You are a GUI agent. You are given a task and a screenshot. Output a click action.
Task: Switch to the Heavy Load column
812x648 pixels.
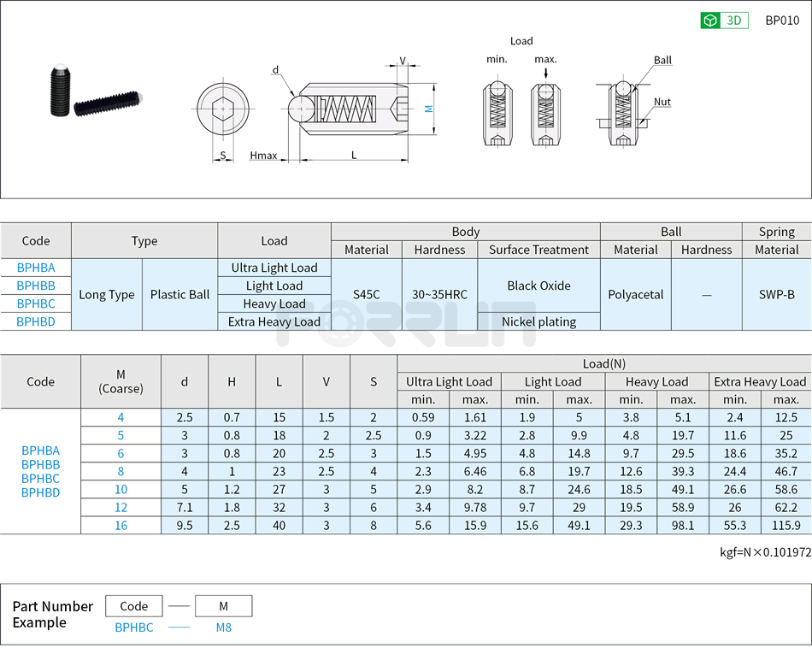click(x=656, y=381)
